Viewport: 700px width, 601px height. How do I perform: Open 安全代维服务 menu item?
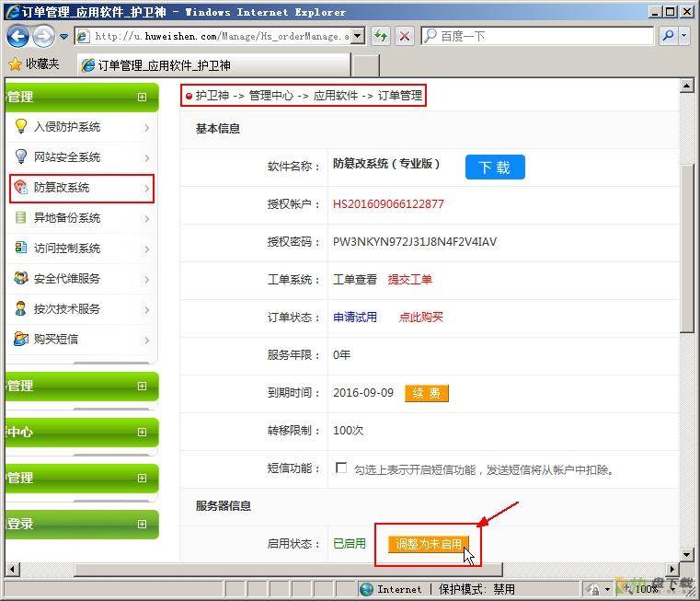[67, 279]
